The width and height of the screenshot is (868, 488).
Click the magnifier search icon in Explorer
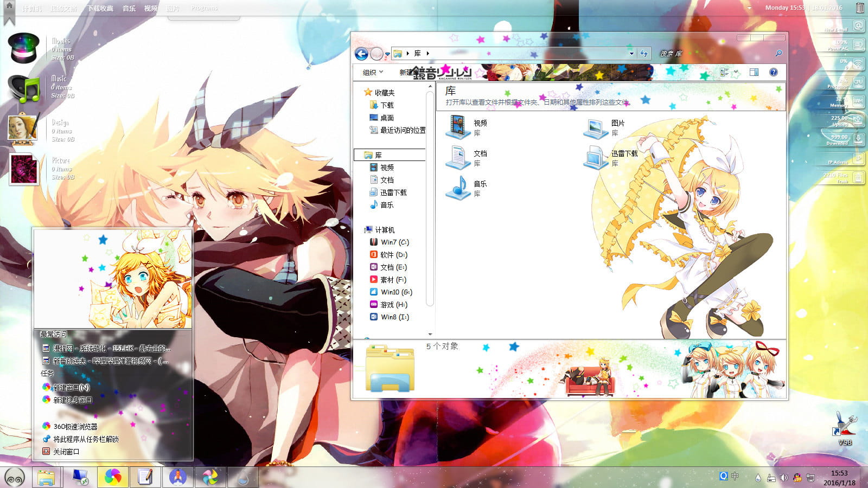tap(778, 54)
